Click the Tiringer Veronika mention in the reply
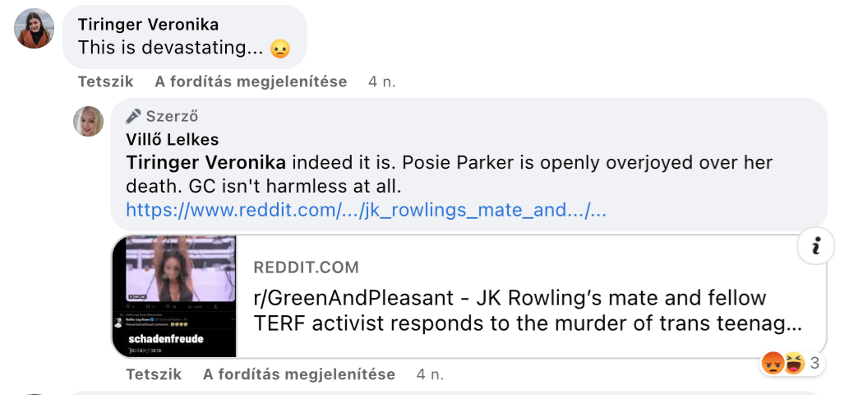 pyautogui.click(x=205, y=161)
